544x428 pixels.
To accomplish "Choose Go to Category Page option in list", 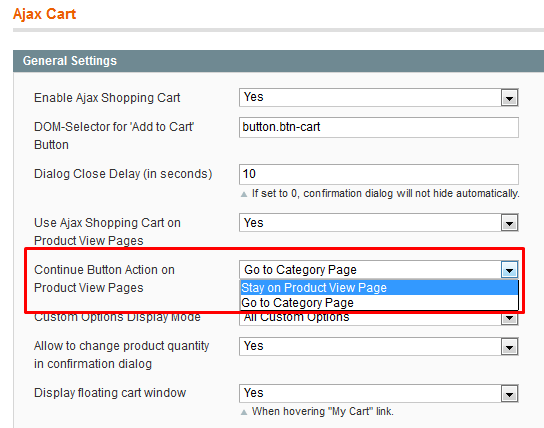I will coord(379,303).
